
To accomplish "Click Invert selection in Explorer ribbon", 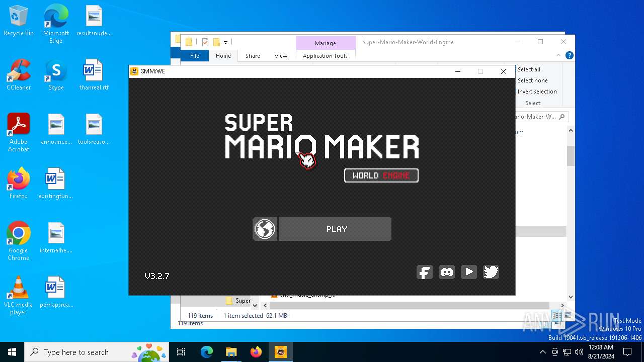I will point(537,92).
